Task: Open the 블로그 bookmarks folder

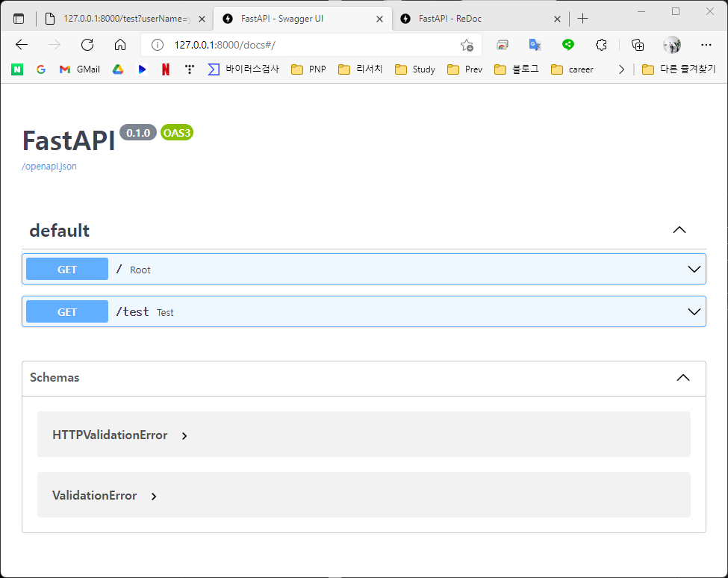Action: (517, 69)
